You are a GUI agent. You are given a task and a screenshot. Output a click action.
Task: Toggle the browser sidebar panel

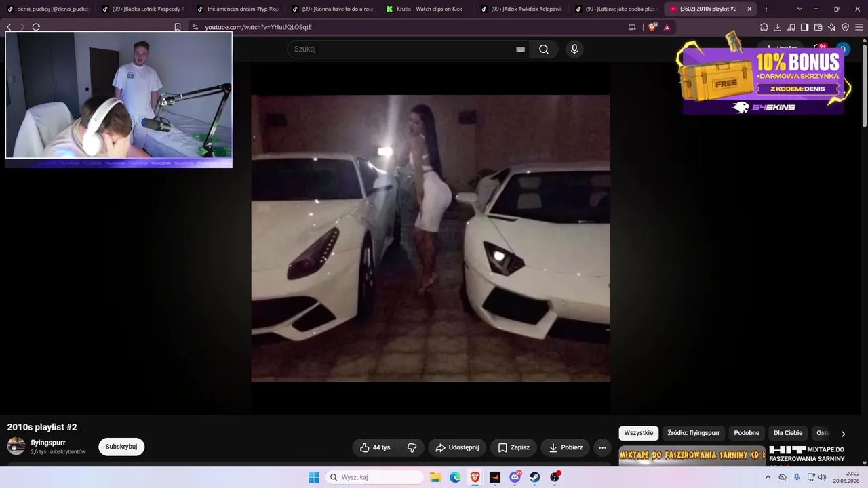[x=804, y=27]
